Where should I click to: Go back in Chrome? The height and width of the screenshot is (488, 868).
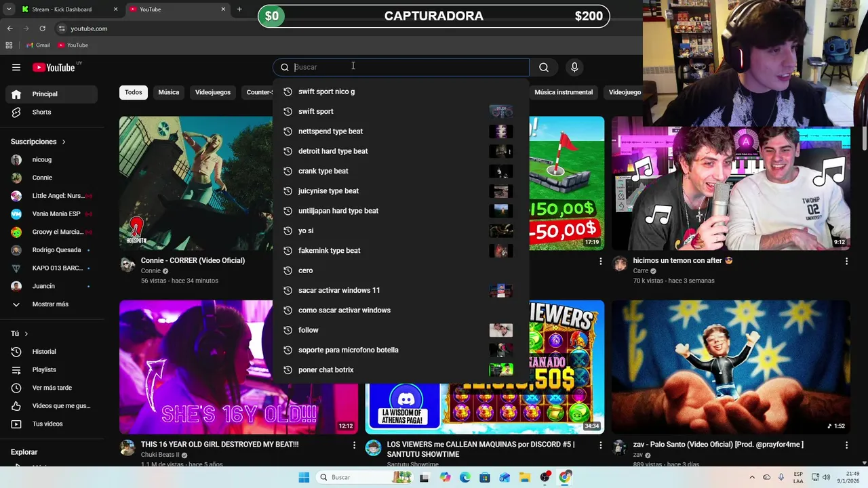(x=9, y=28)
